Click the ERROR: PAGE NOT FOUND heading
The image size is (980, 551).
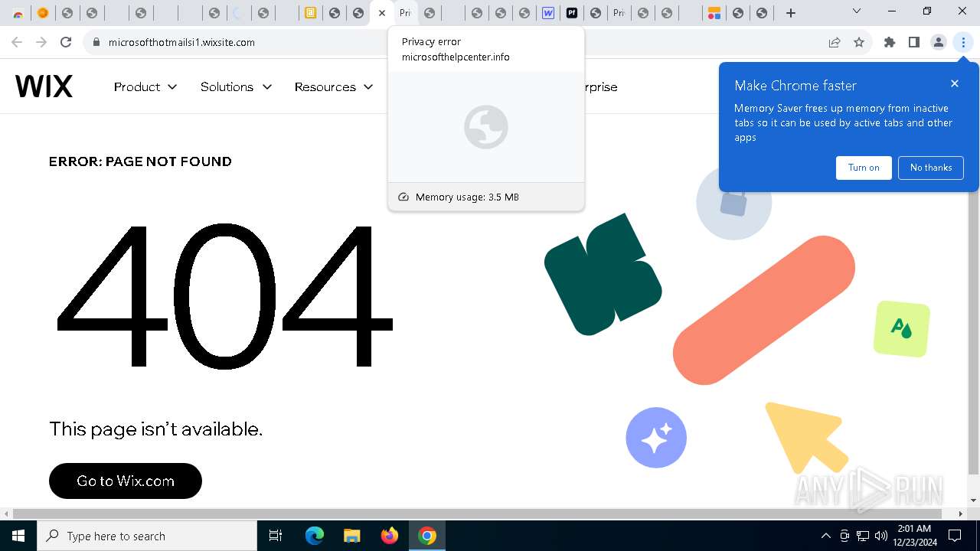[x=140, y=161]
